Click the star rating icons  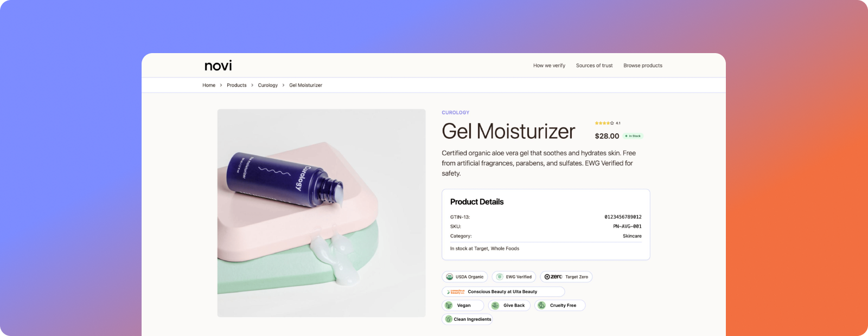coord(604,123)
